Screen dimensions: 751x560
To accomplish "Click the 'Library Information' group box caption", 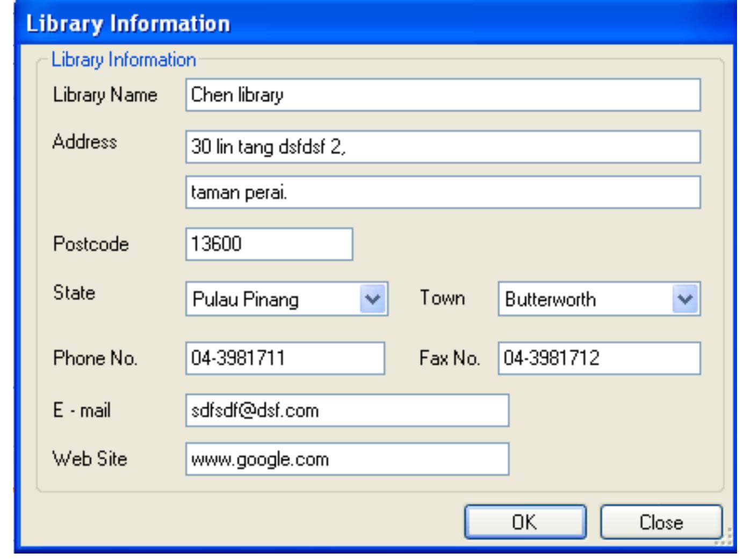I will [124, 60].
